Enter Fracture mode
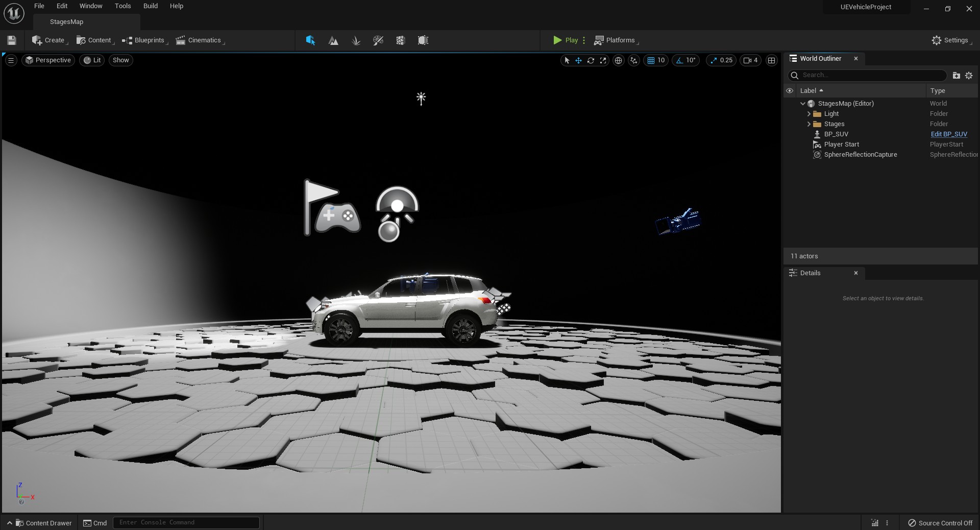Screen dimensions: 980x530 click(x=400, y=40)
